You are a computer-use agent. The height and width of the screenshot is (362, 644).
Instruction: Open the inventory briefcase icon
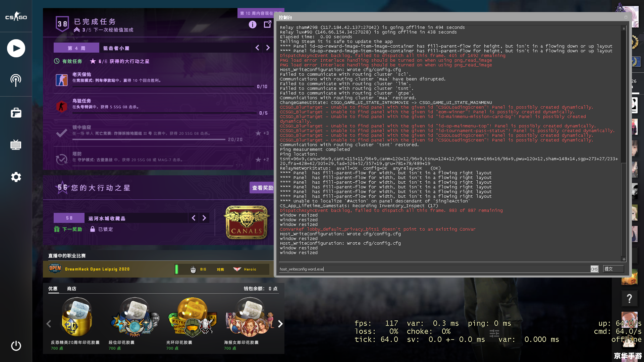16,113
